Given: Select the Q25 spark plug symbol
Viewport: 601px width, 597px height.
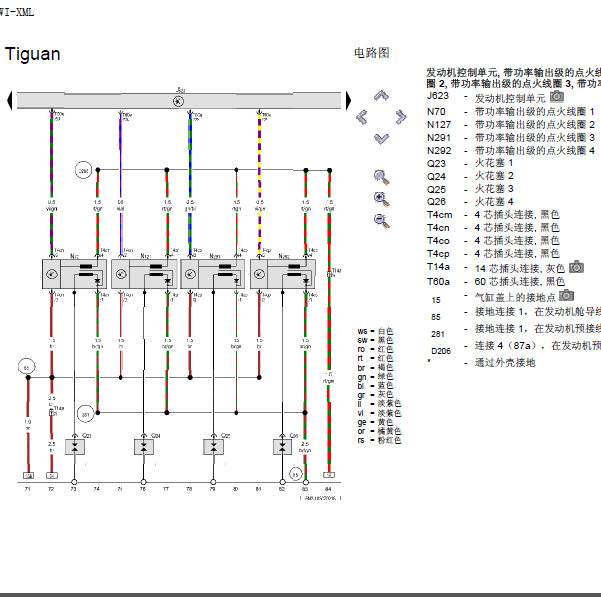Looking at the screenshot, I should click(213, 447).
